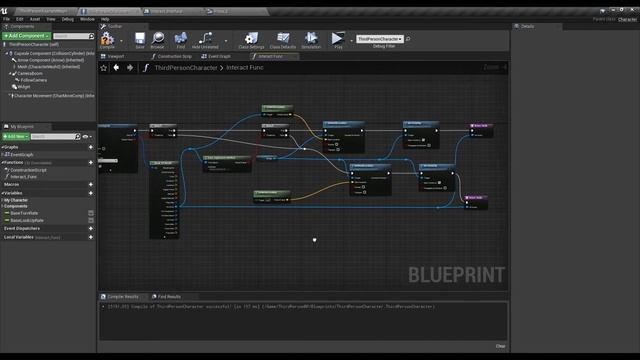Open the Window menu
This screenshot has height=360, width=640.
[87, 19]
